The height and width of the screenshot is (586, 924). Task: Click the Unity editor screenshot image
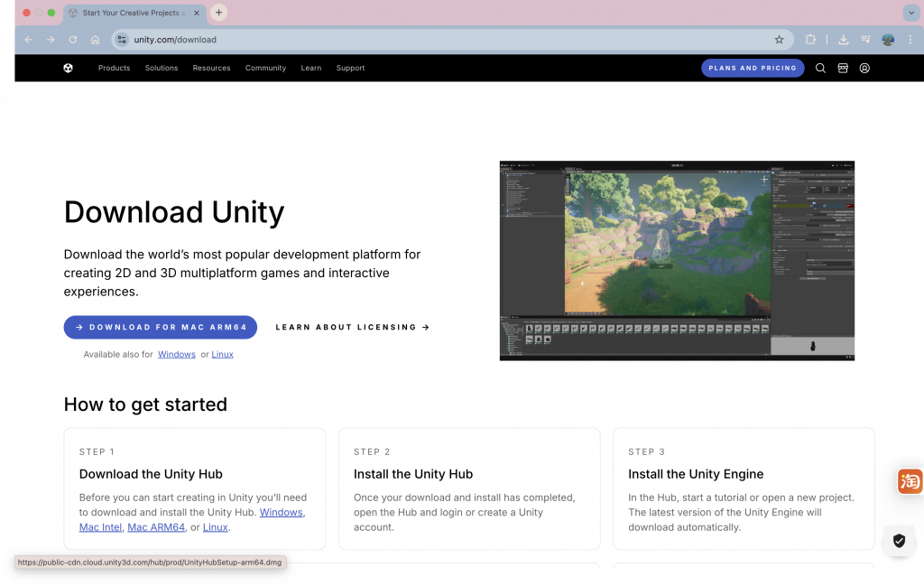coord(677,261)
